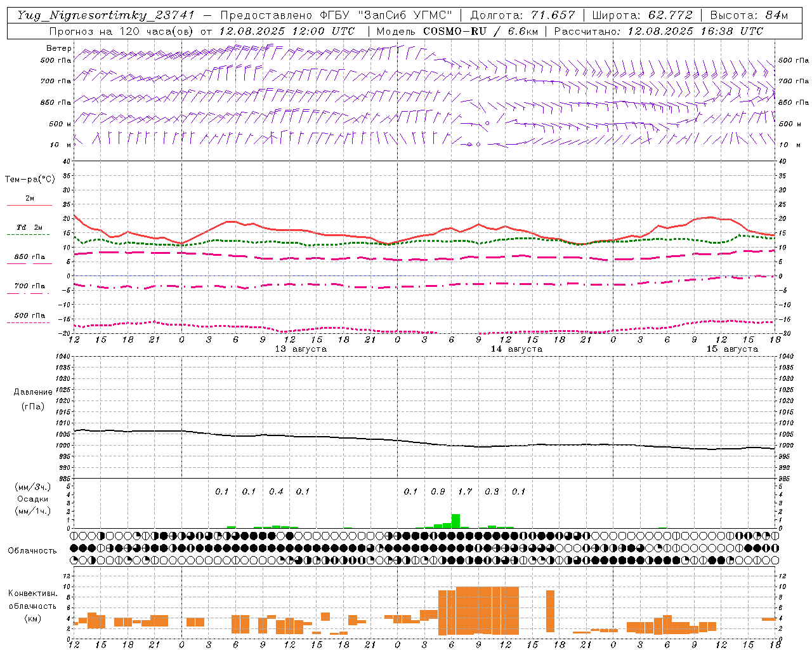812x650 pixels.
Task: Click the '500 гПа' temperature legend label
Action: (30, 315)
